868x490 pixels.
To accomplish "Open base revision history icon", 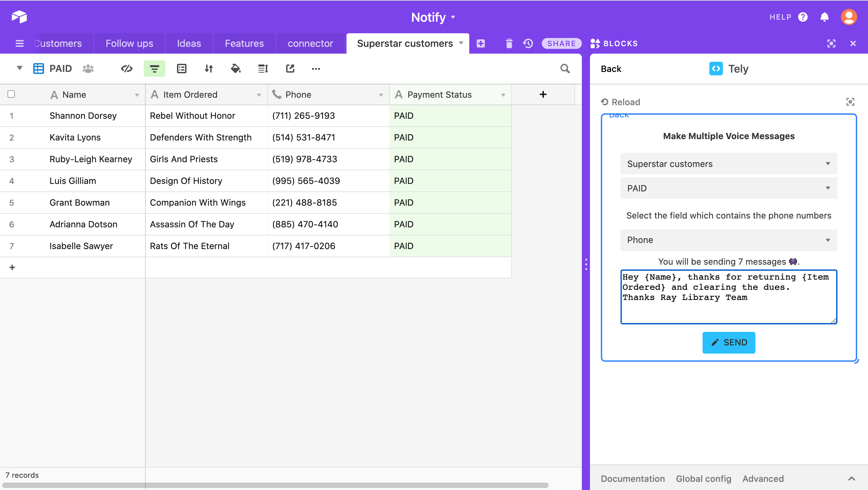I will pos(528,43).
